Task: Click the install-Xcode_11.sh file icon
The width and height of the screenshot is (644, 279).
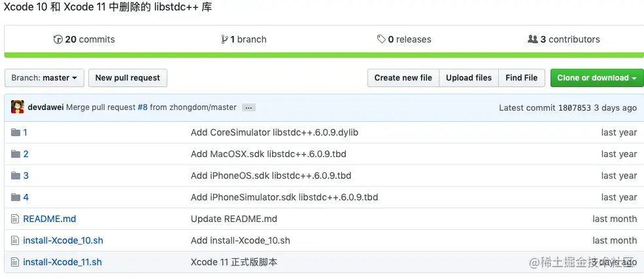Action: 15,262
